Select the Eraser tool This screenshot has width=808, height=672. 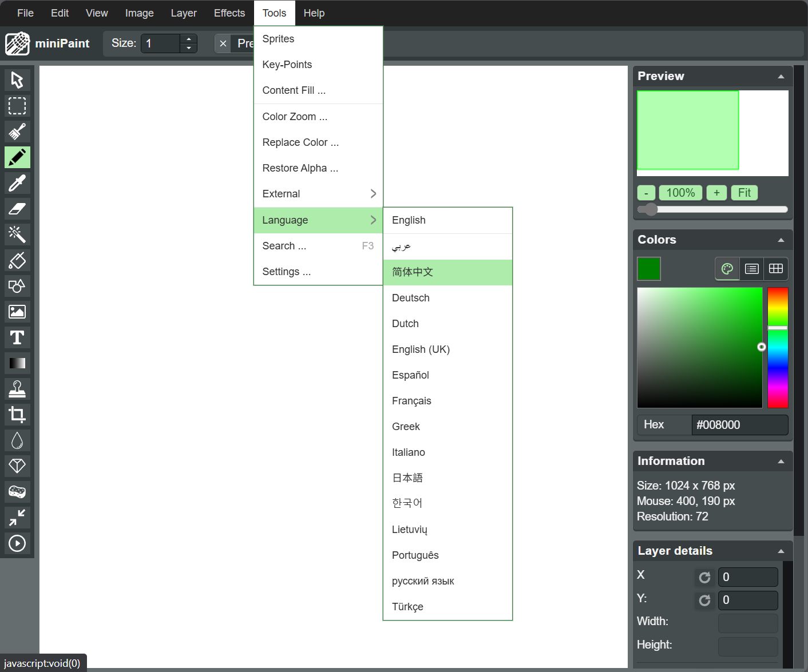coord(17,209)
